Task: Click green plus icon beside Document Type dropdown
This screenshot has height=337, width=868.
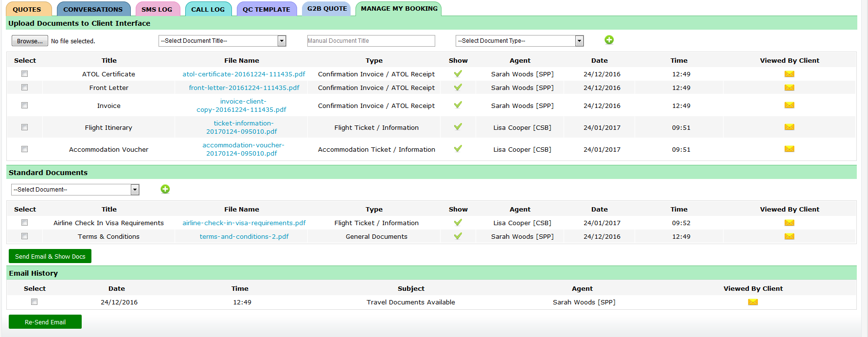Action: 609,40
